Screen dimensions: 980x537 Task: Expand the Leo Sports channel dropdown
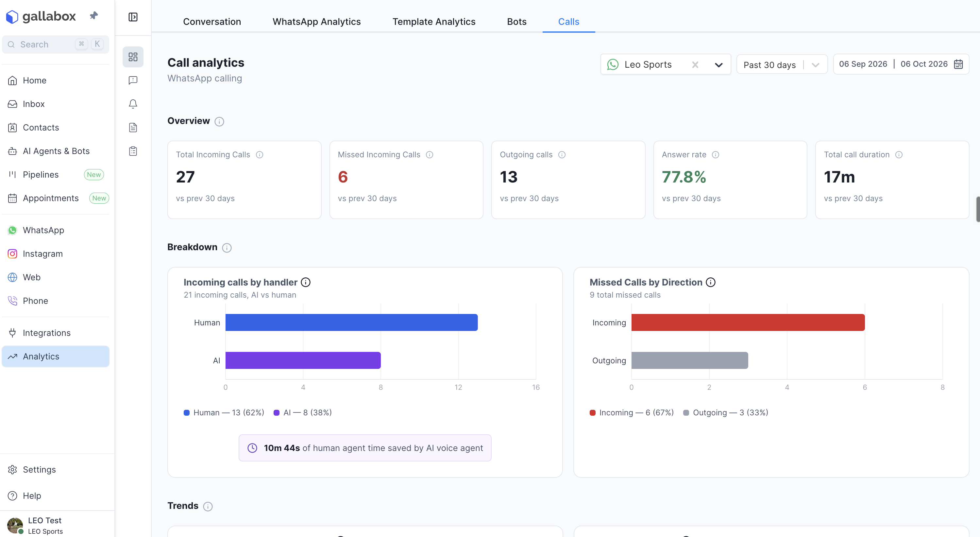(718, 65)
